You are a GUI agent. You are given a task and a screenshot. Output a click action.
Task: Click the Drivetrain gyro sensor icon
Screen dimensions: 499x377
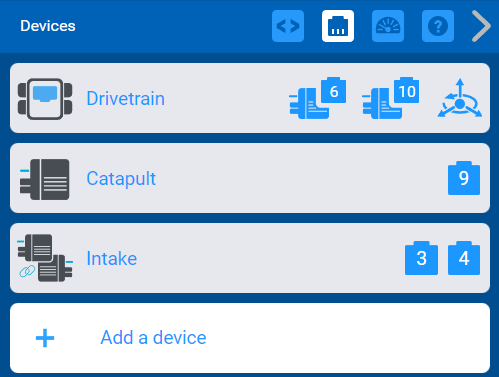[460, 98]
